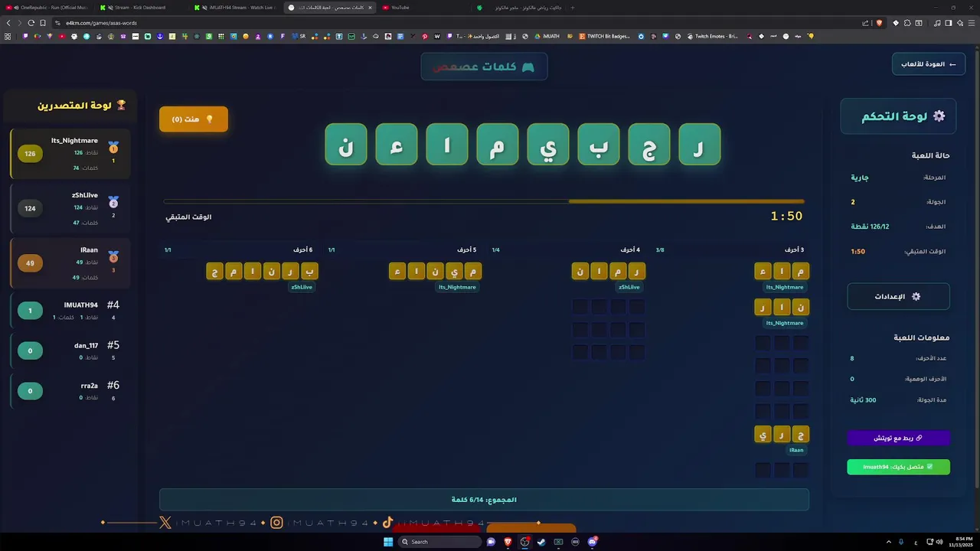This screenshot has width=980, height=551.
Task: Select the letter tile م in the top row
Action: point(498,144)
